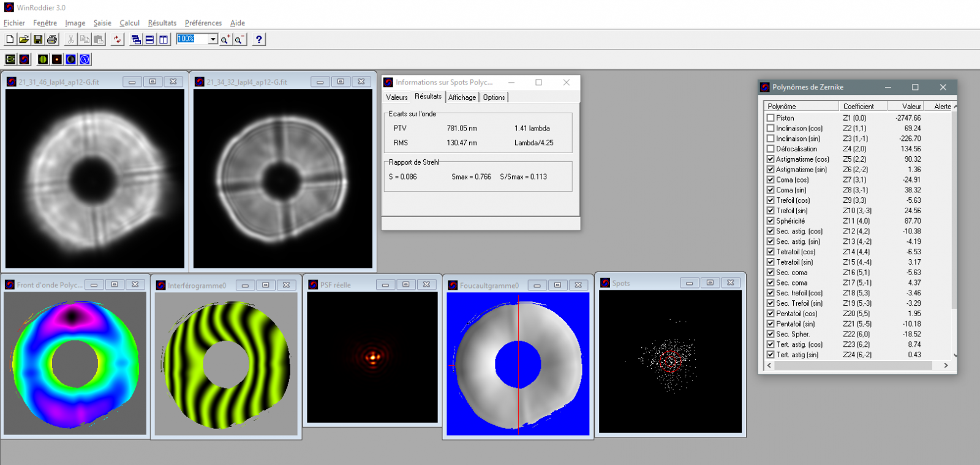Screen dimensions: 980x465
Task: Switch to the Valeurs tab
Action: pyautogui.click(x=397, y=97)
